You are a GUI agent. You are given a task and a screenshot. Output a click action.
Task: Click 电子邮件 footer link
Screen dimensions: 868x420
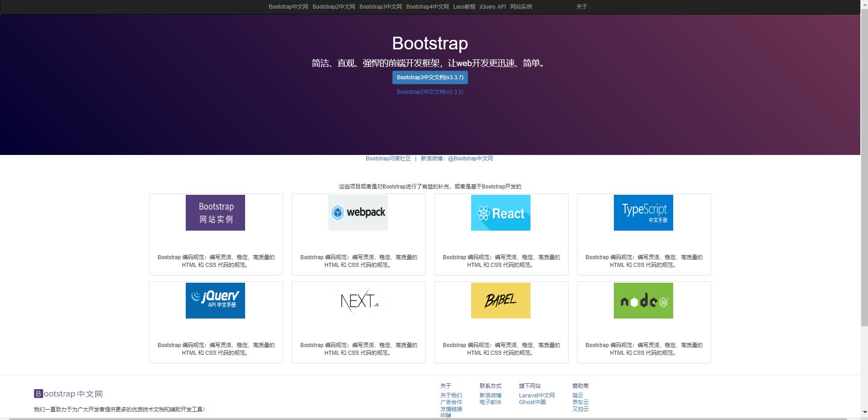[491, 402]
